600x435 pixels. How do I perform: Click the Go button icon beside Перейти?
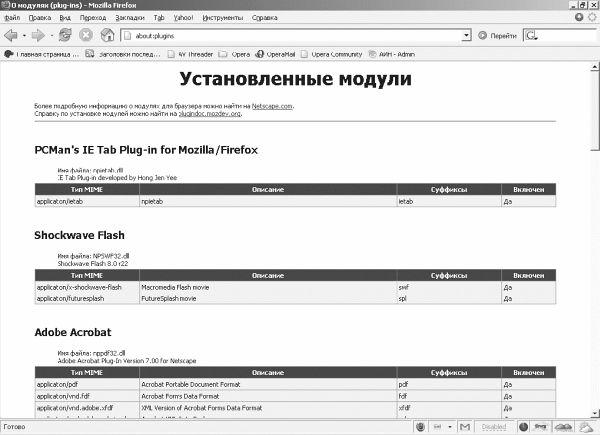click(x=483, y=36)
